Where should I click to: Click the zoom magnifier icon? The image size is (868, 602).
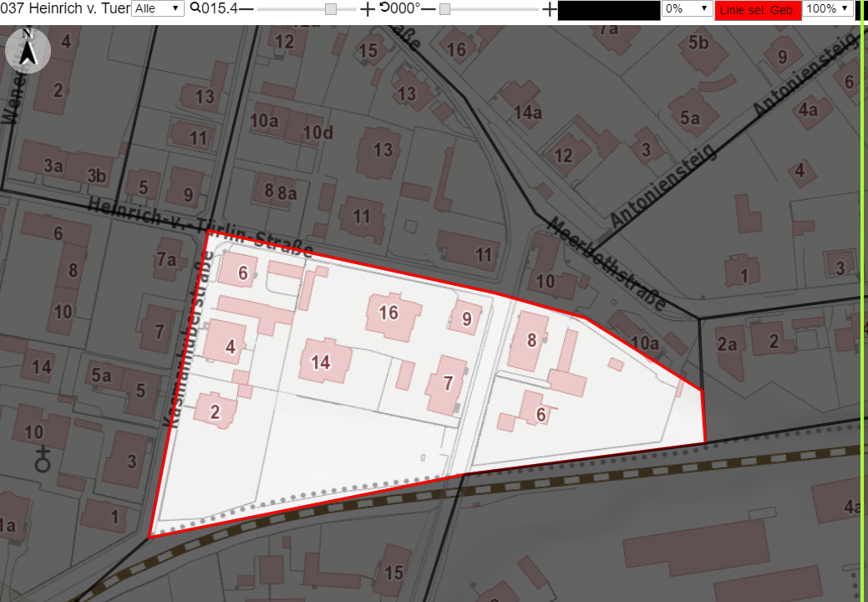coord(195,8)
